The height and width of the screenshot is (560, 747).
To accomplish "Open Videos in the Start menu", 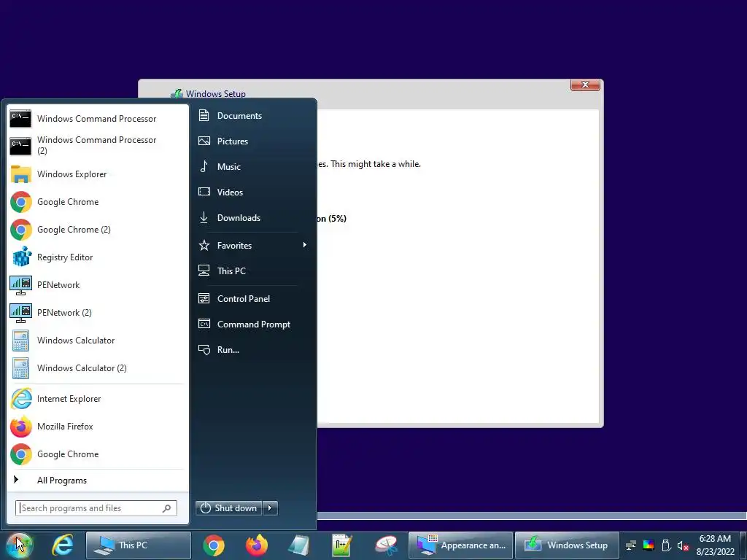I will click(x=252, y=192).
